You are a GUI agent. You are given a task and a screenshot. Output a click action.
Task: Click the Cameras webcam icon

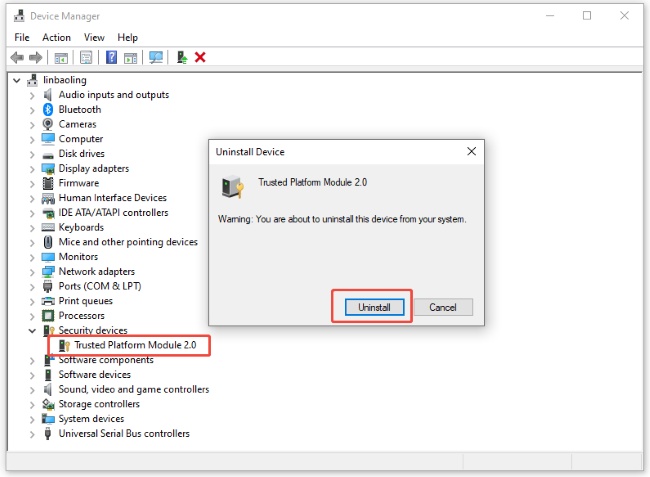click(x=48, y=124)
